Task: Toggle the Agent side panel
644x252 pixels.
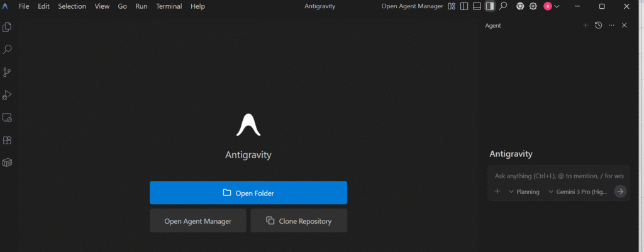Action: coord(489,6)
